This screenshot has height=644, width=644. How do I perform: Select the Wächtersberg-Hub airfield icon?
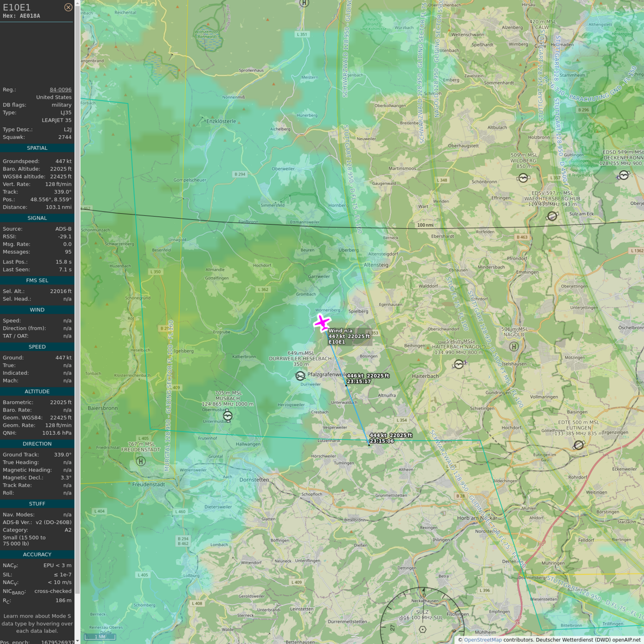(552, 216)
